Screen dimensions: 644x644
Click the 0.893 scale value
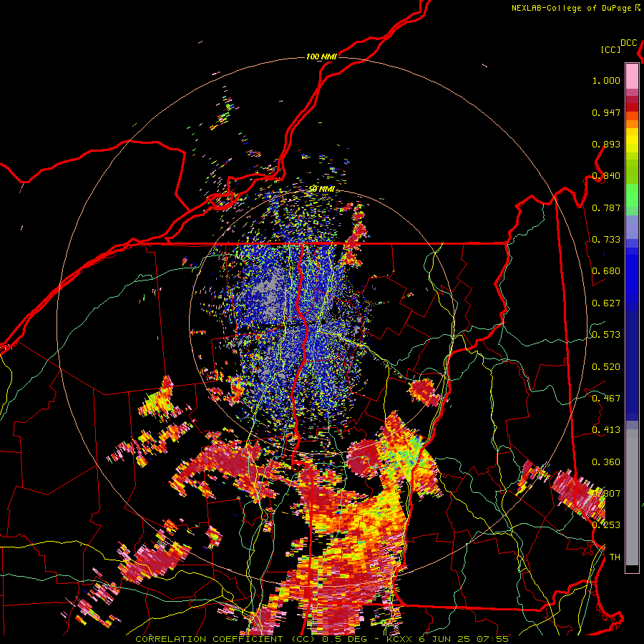click(606, 144)
